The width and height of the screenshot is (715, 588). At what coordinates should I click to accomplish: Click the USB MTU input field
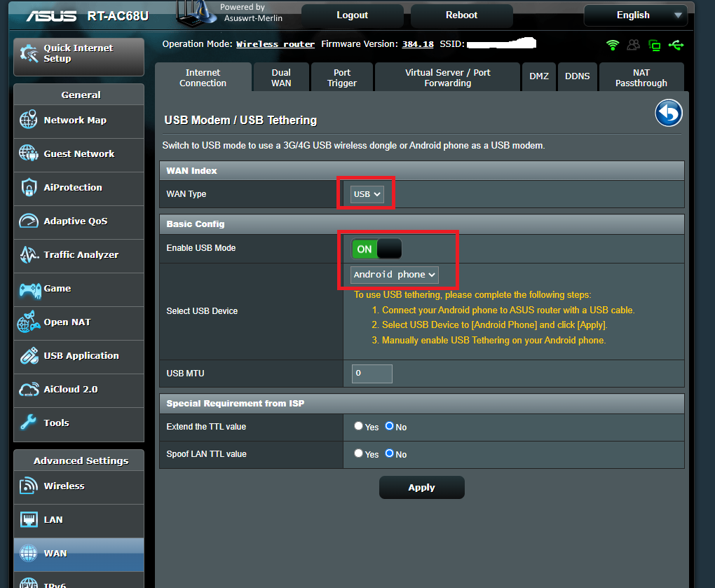(x=372, y=374)
